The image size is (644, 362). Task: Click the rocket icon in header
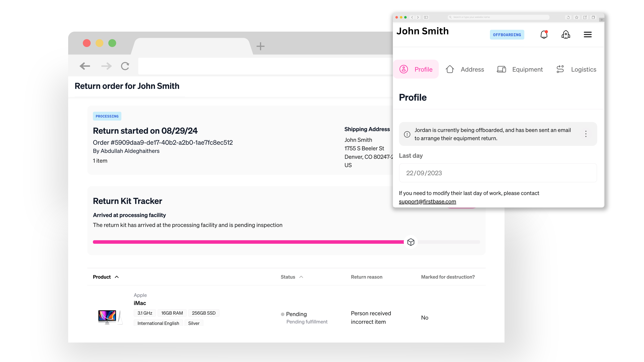coord(566,34)
